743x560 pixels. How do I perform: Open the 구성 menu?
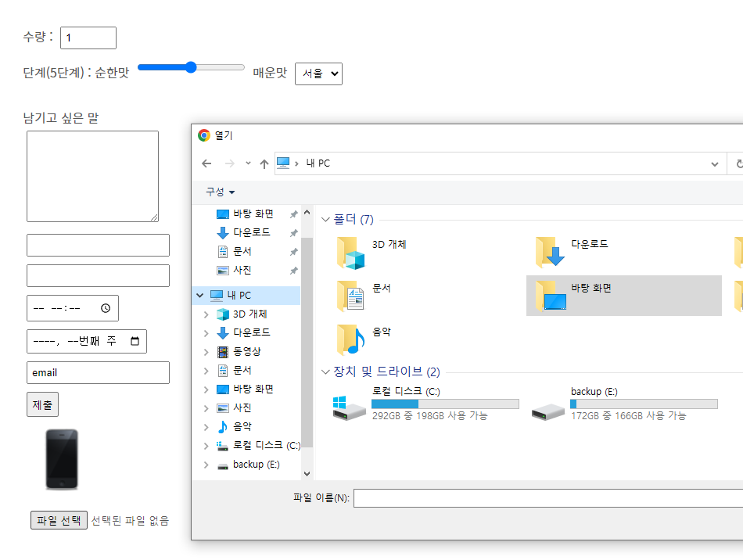tap(220, 192)
